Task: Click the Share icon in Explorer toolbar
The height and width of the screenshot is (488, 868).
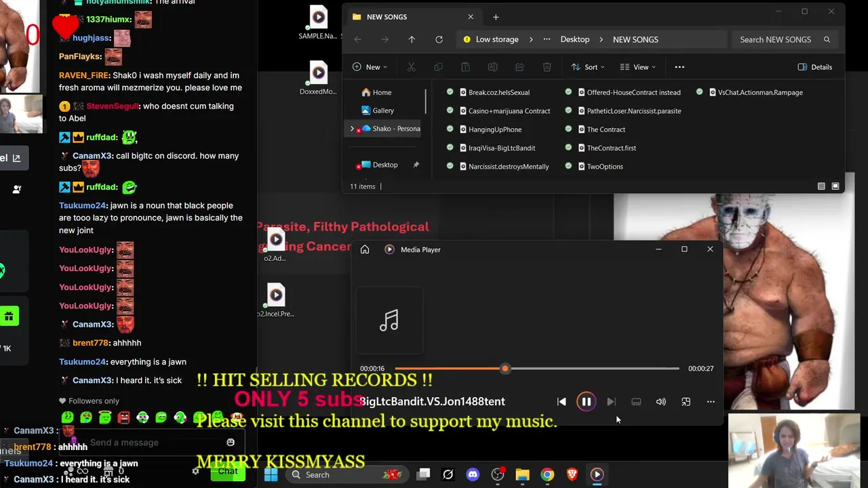Action: pos(519,67)
